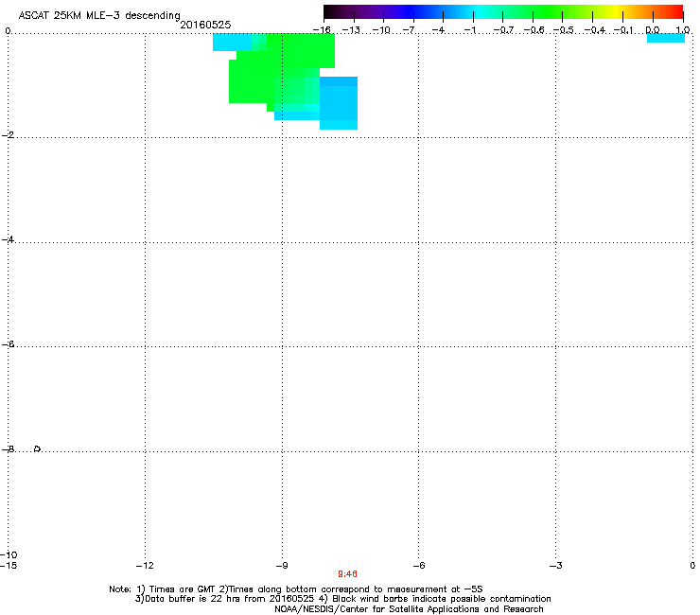Screen dimensions: 700x615
Task: Click the small cyan patch below the 1.0 label
Action: pos(666,39)
